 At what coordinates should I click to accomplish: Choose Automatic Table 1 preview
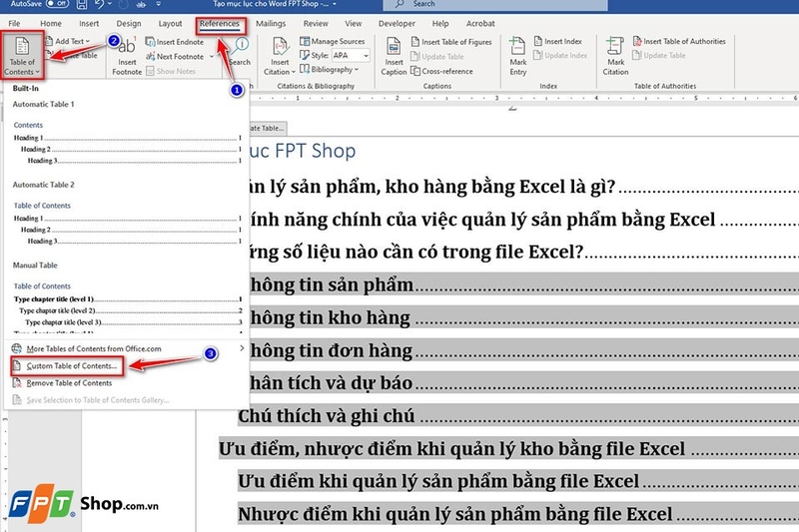point(127,134)
